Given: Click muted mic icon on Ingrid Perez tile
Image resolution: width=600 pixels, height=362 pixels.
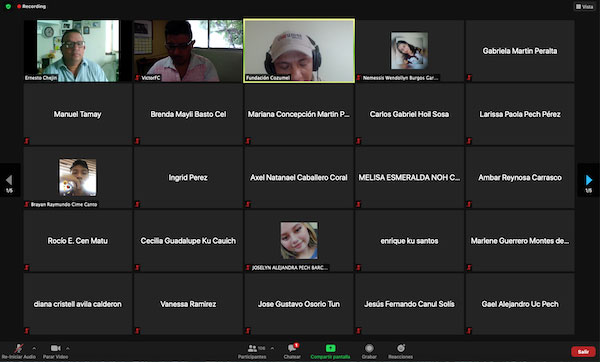Looking at the screenshot, I should coord(137,204).
